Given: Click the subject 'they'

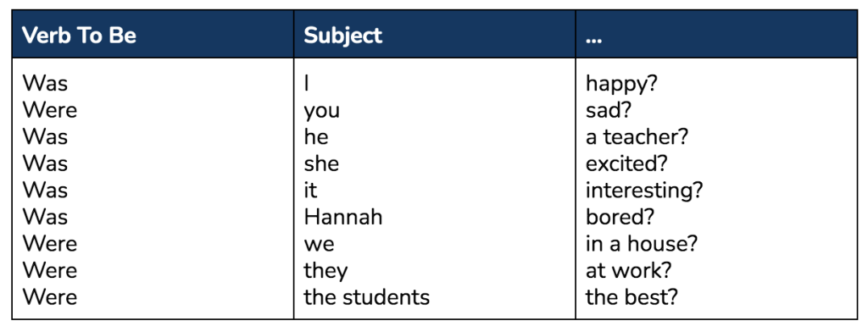Looking at the screenshot, I should (325, 271).
